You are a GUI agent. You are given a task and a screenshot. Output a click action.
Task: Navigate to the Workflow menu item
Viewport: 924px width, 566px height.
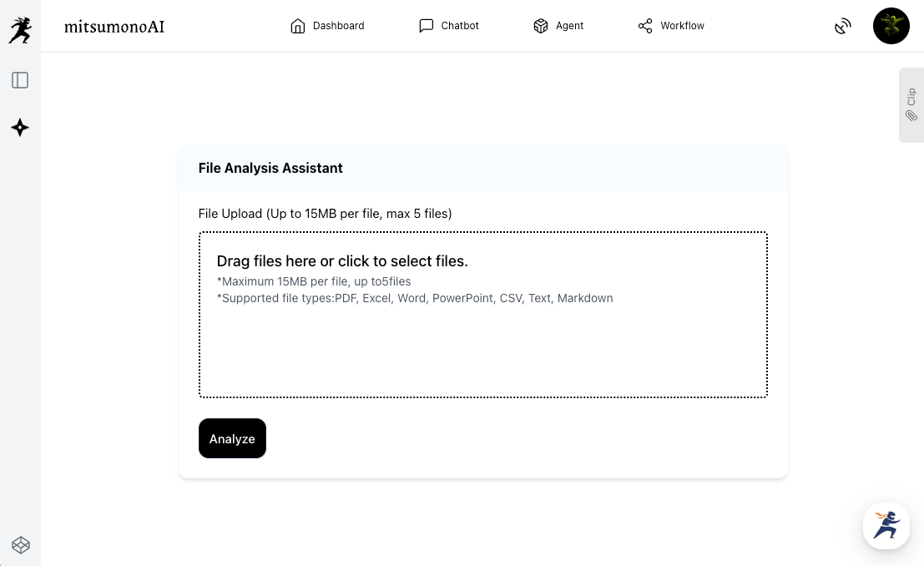pyautogui.click(x=682, y=26)
